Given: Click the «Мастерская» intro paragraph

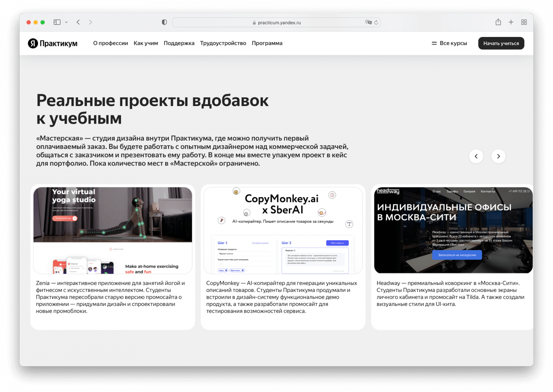Looking at the screenshot, I should pyautogui.click(x=192, y=151).
